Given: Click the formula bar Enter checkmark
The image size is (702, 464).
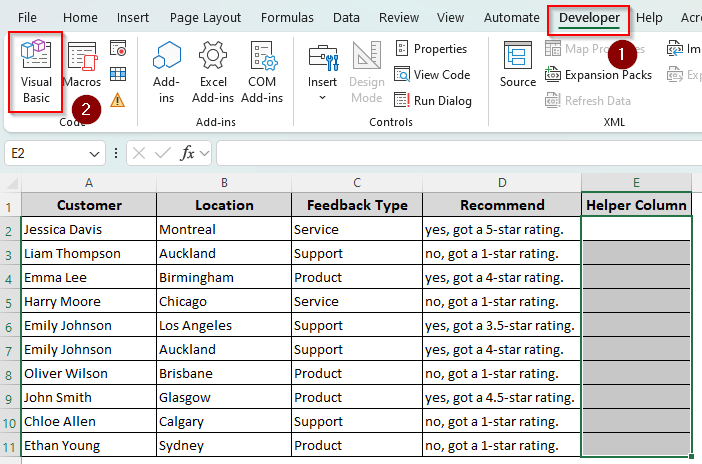Looking at the screenshot, I should 163,154.
